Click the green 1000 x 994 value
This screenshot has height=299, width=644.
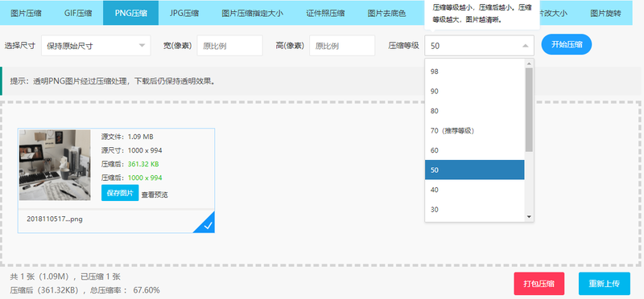[x=145, y=178]
